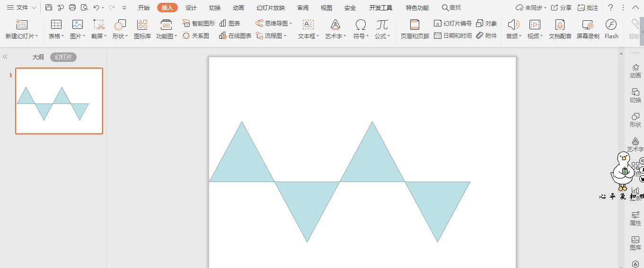
Task: Click the help question mark icon
Action: (x=610, y=8)
